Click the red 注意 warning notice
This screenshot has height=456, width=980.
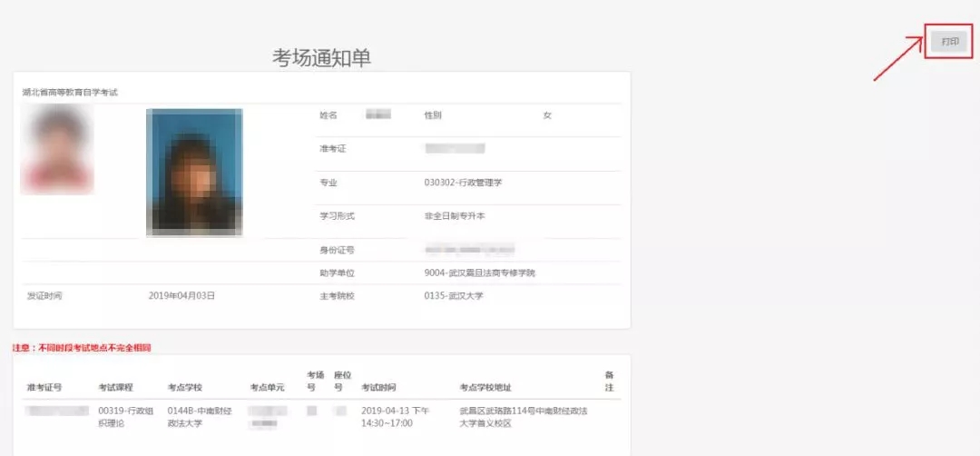82,347
